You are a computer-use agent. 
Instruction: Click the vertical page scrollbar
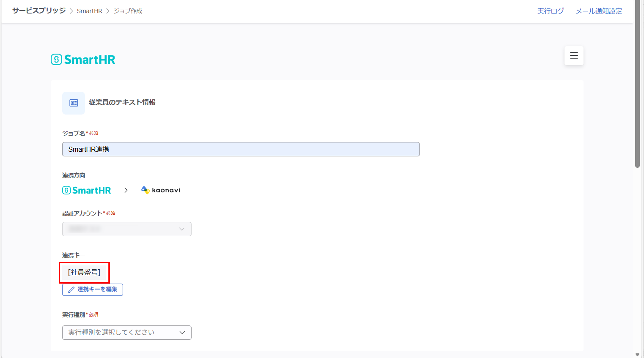click(x=637, y=84)
